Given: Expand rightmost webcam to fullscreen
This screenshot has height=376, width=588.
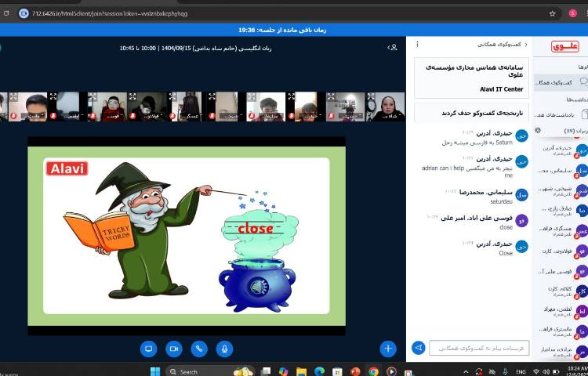Looking at the screenshot, I should point(370,96).
